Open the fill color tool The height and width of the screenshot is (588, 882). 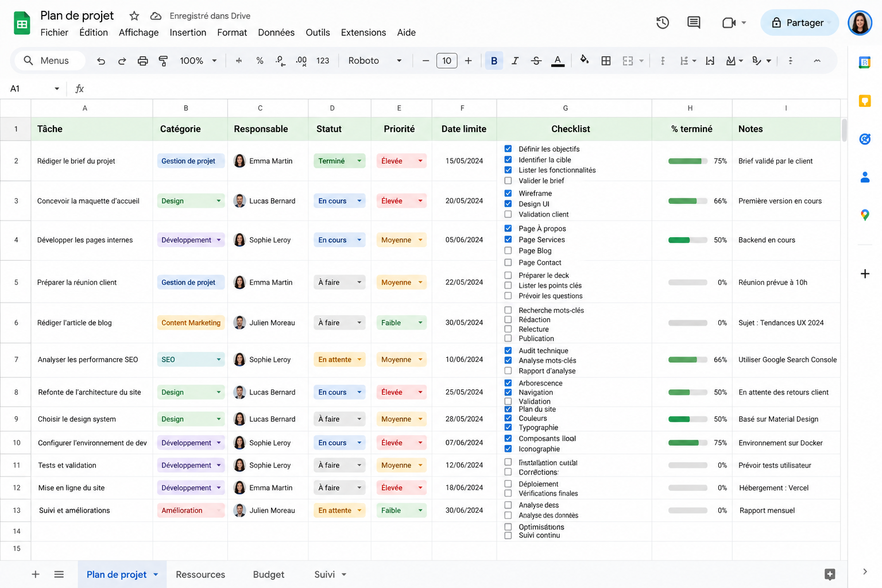[584, 60]
